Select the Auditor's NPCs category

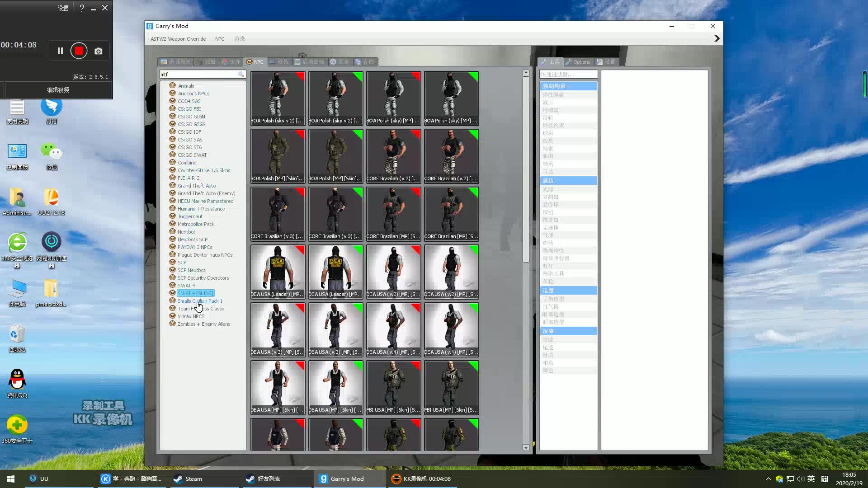[x=193, y=94]
